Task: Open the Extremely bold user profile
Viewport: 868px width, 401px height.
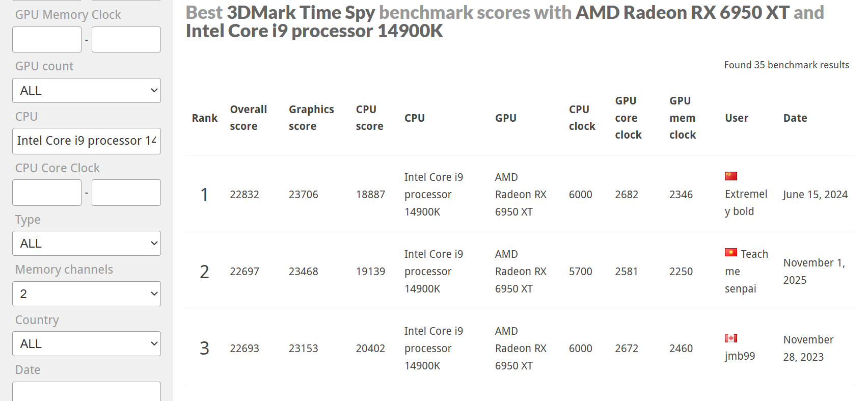Action: [745, 202]
